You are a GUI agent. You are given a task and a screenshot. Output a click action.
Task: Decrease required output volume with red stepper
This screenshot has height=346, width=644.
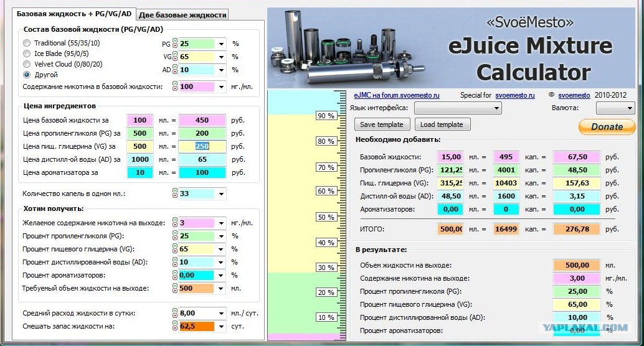pyautogui.click(x=175, y=291)
